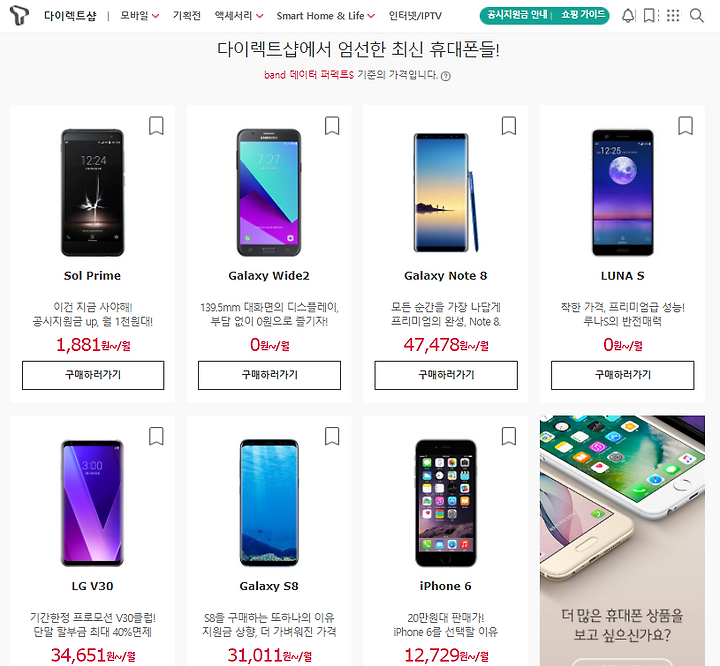The image size is (720, 666).
Task: Click the 공시지원금 안내 link
Action: [517, 15]
